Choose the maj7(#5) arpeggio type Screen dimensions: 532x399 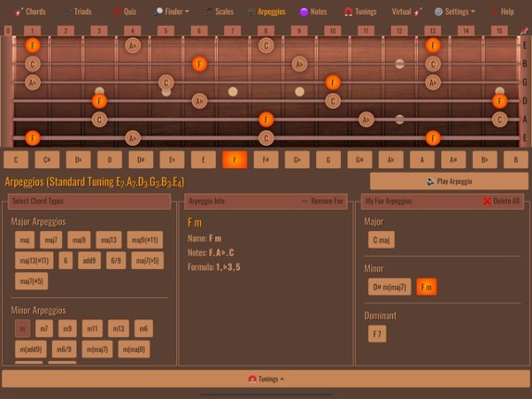point(32,281)
